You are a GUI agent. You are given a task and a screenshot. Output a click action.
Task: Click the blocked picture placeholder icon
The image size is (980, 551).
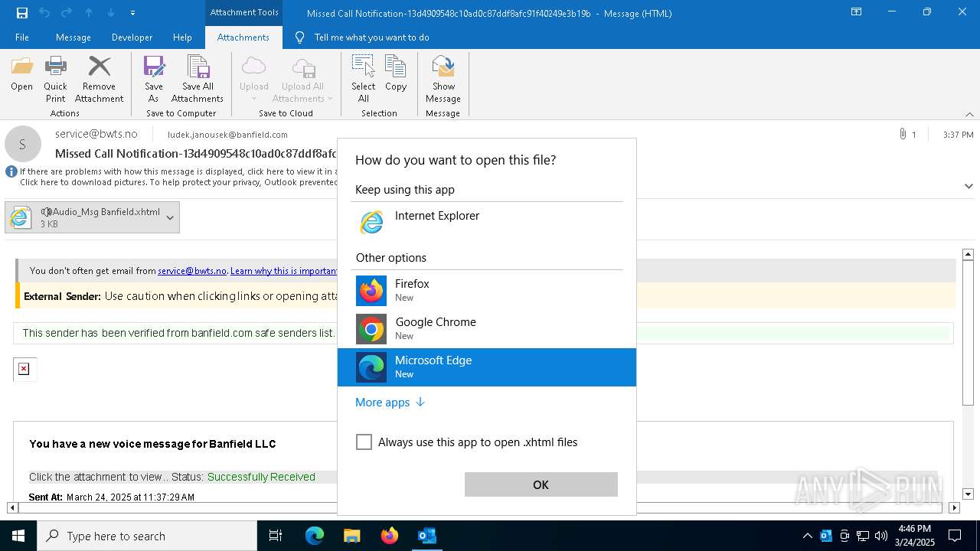pyautogui.click(x=24, y=369)
